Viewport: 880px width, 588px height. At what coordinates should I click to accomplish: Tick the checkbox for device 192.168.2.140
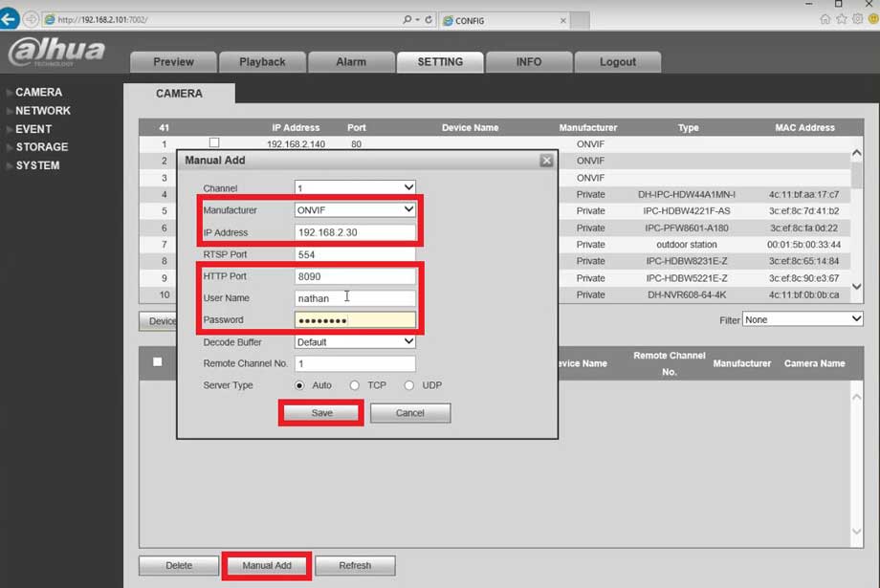click(214, 143)
